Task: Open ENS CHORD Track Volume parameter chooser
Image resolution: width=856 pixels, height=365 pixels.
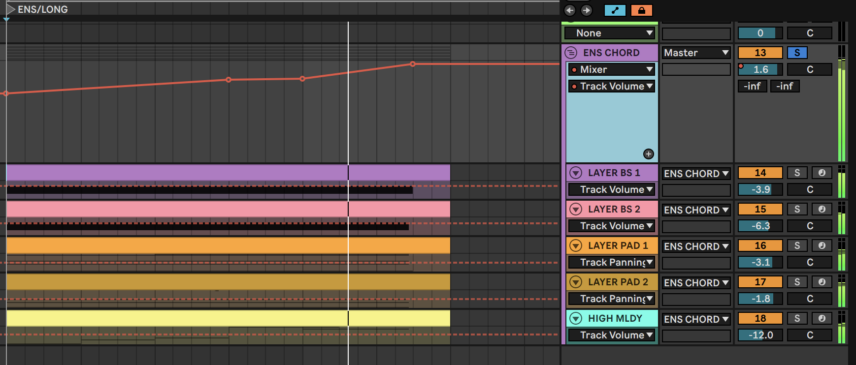Action: 611,86
